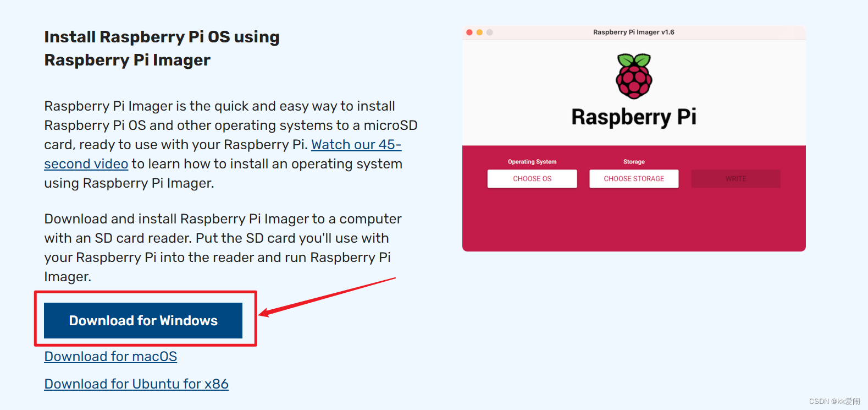The height and width of the screenshot is (410, 868).
Task: Click CHOOSE OS in the Imager preview
Action: [532, 179]
